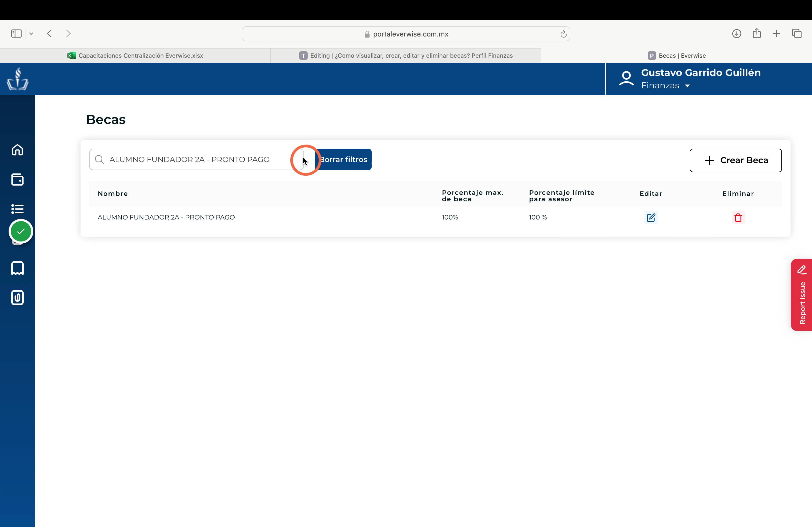The height and width of the screenshot is (527, 812).
Task: Open the Safari share menu
Action: [x=757, y=33]
